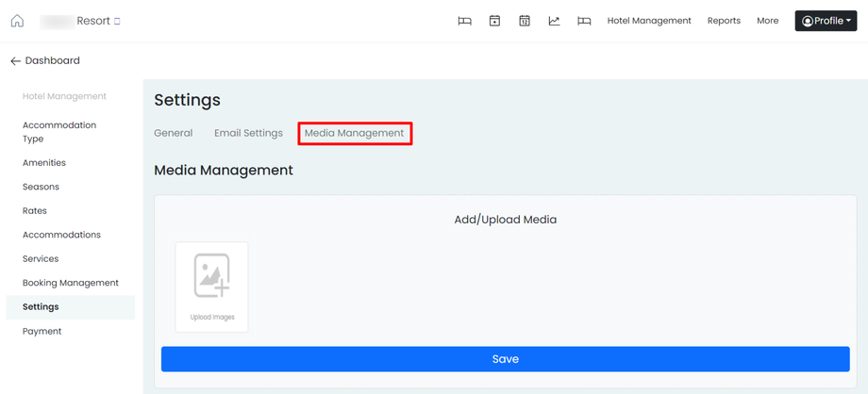
Task: Click the bed icon beside Hotel Management
Action: pyautogui.click(x=584, y=21)
